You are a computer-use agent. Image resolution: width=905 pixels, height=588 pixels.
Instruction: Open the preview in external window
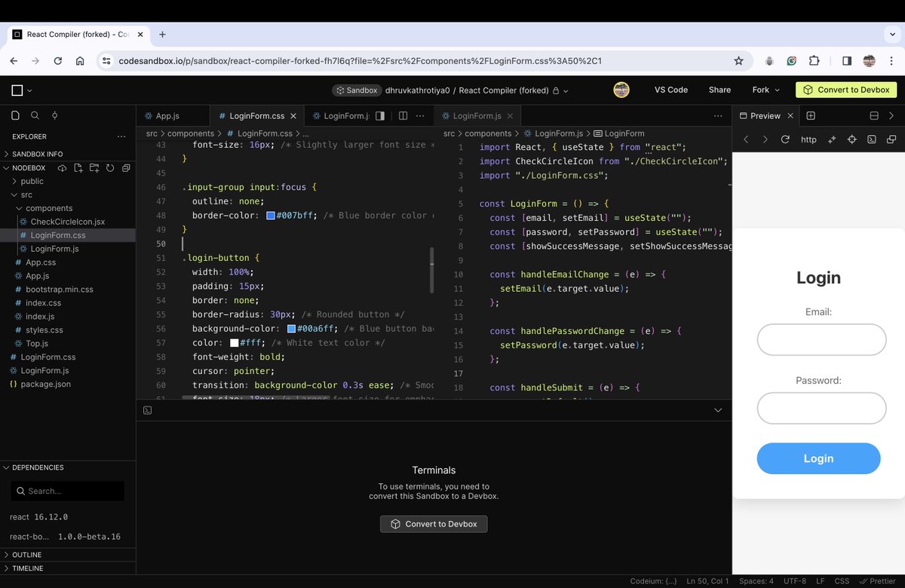(x=893, y=139)
